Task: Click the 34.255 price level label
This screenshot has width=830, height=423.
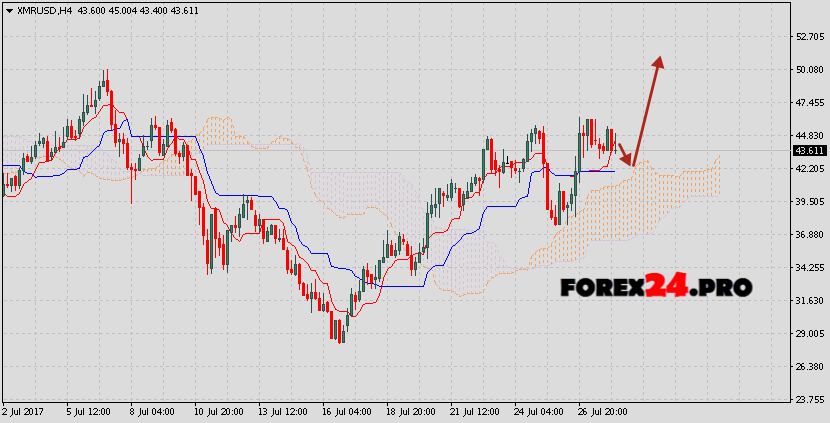Action: [x=808, y=267]
